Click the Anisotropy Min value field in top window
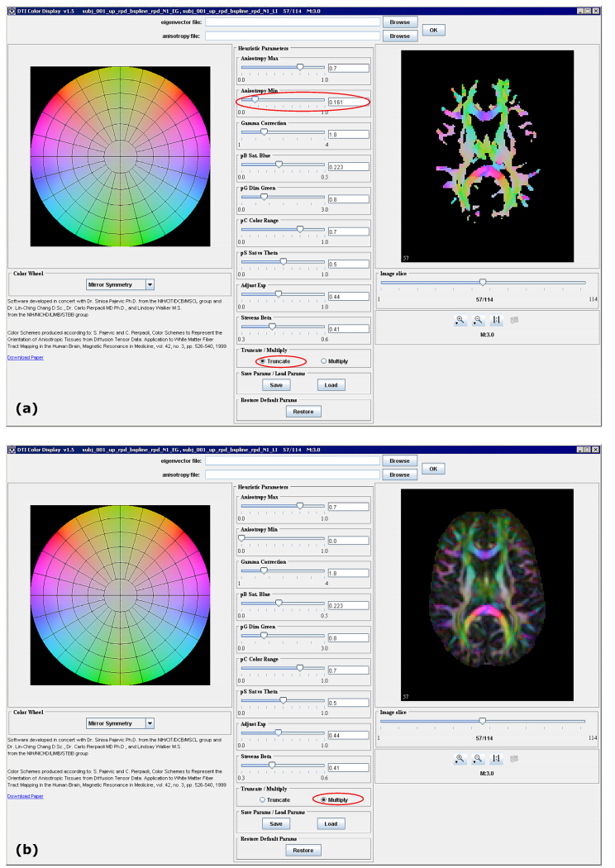Image resolution: width=615 pixels, height=868 pixels. tap(347, 102)
